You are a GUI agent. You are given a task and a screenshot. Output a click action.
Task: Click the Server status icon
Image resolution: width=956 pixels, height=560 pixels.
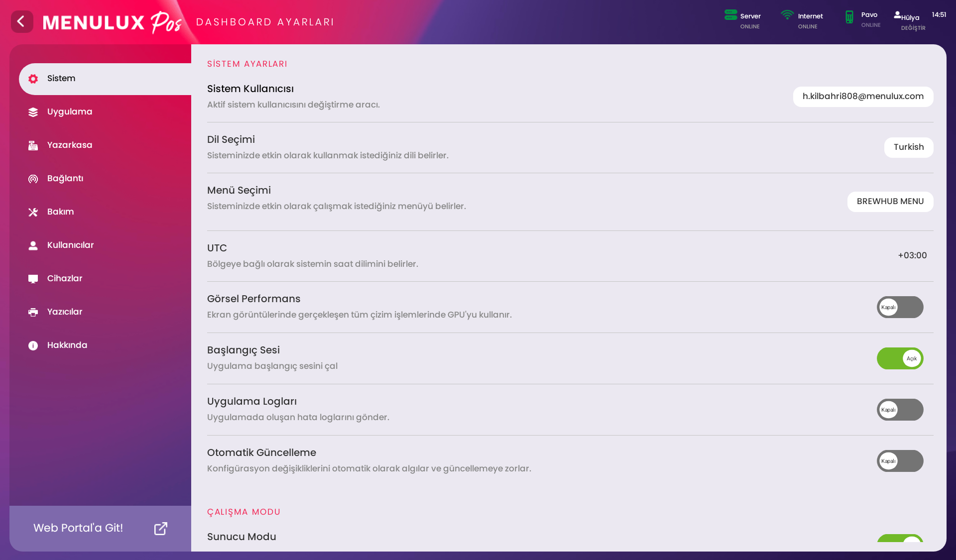click(x=730, y=15)
